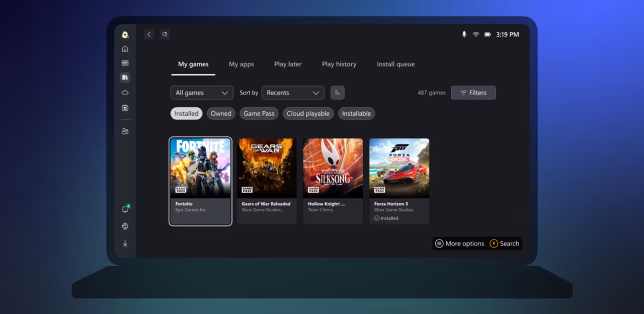Switch to the Install queue tab
644x314 pixels.
pyautogui.click(x=395, y=64)
